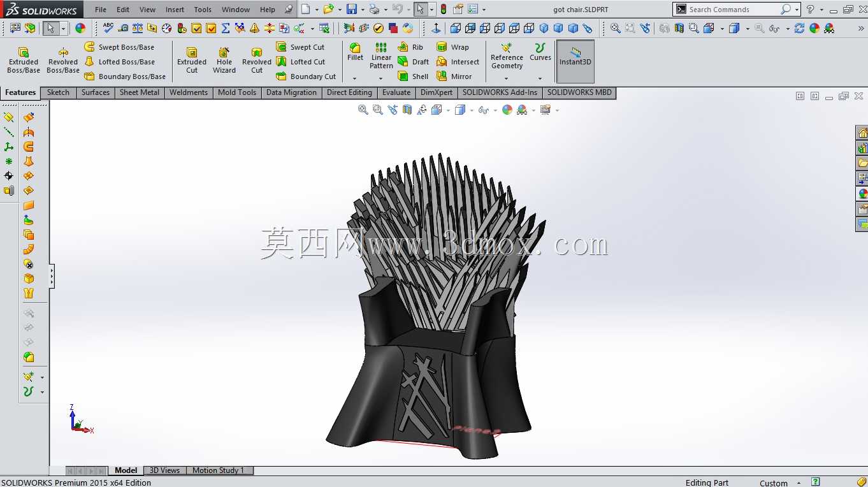Expand the Help icon dropdown arrow
The image size is (868, 487).
pos(821,10)
